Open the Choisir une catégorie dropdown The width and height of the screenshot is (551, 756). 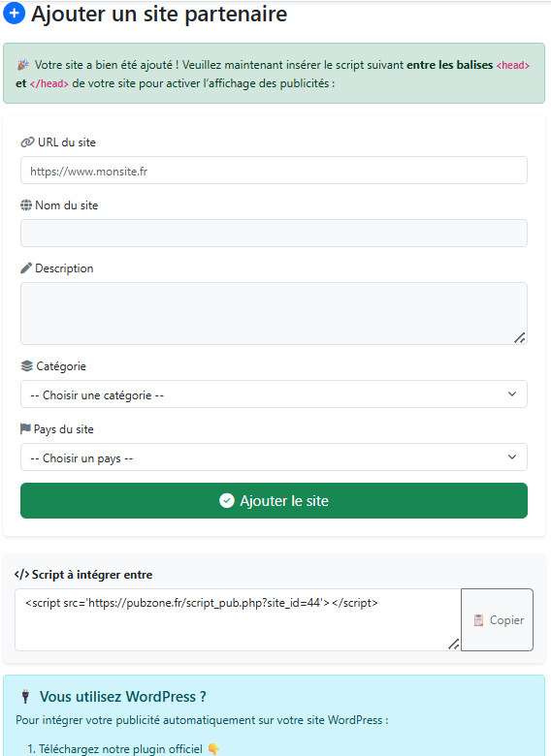tap(274, 394)
